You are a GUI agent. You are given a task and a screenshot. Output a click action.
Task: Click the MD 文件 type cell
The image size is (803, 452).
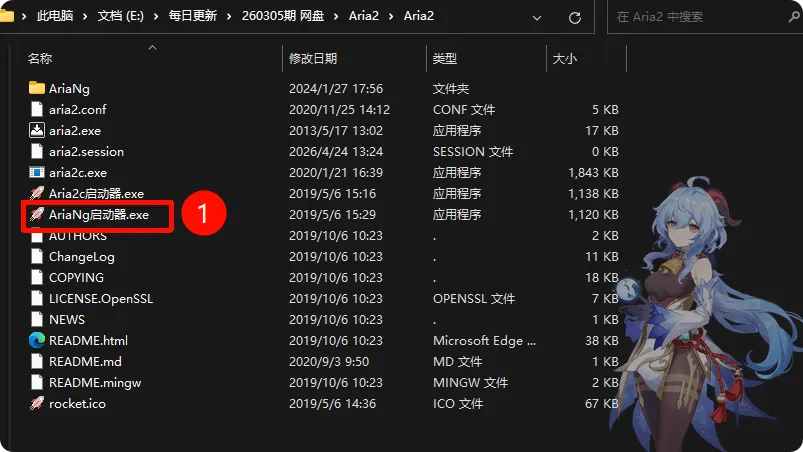(x=457, y=361)
